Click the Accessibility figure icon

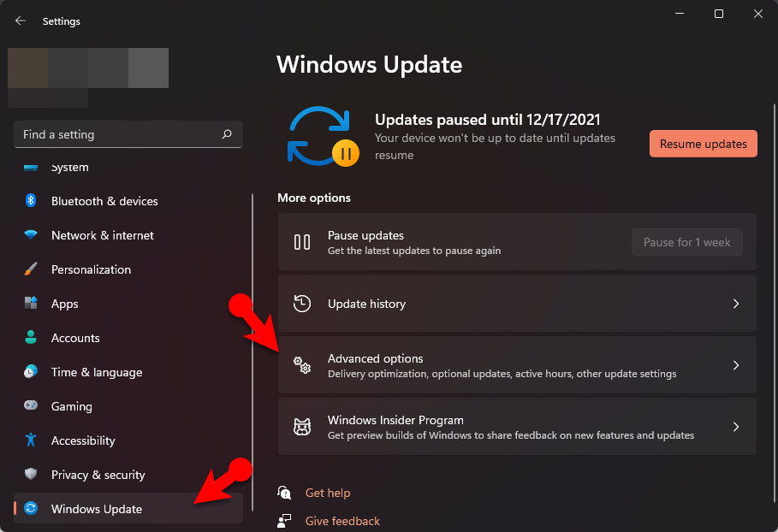click(x=31, y=440)
